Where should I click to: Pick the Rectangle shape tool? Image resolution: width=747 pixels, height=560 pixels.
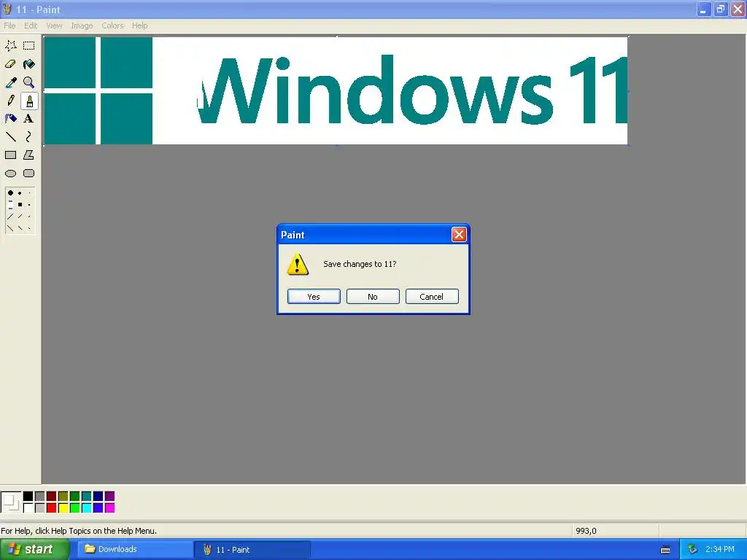[x=10, y=155]
